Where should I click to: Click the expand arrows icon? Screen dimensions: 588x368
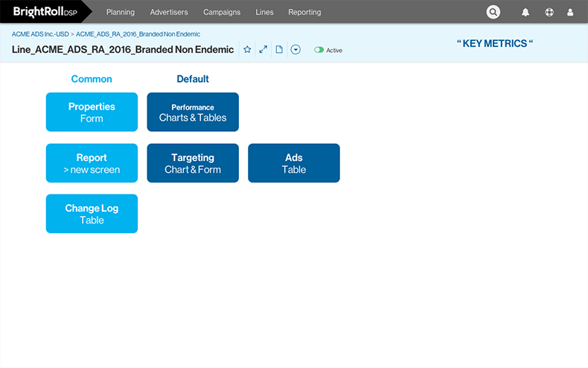tap(263, 50)
